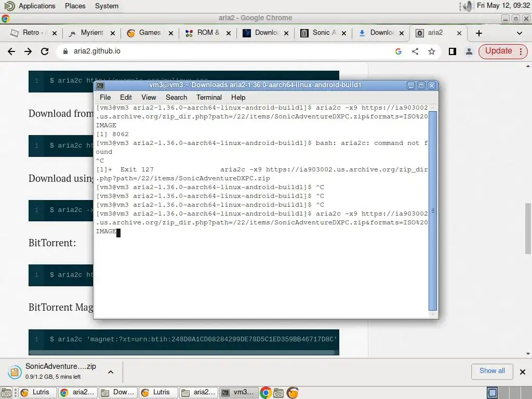Open Chrome three-dot menu in Update button
532x399 pixels.
[521, 51]
